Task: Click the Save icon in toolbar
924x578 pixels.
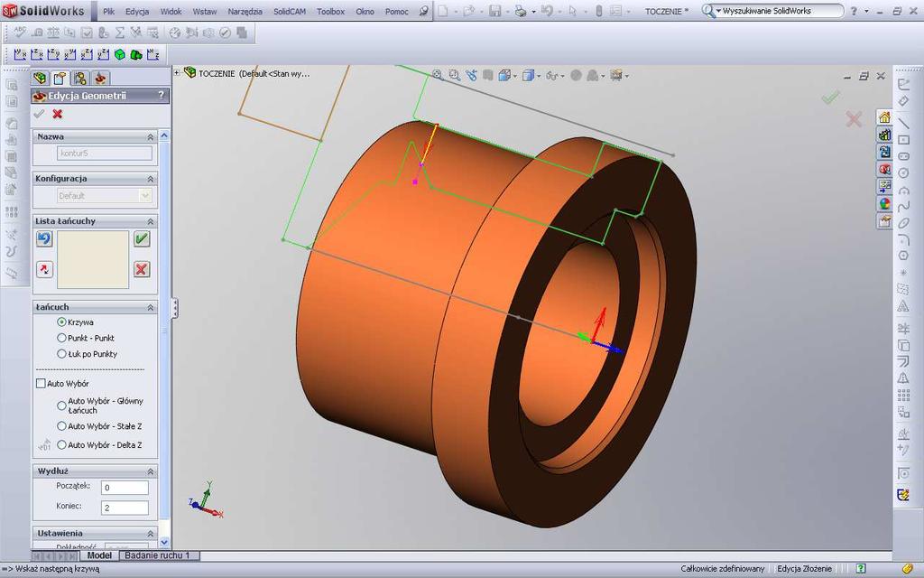Action: [495, 11]
